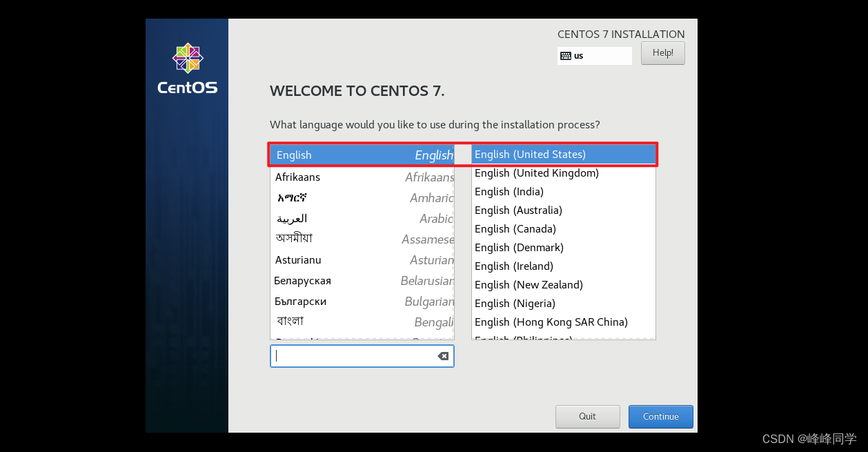The image size is (868, 452).
Task: Select English (India) locale
Action: (x=563, y=192)
